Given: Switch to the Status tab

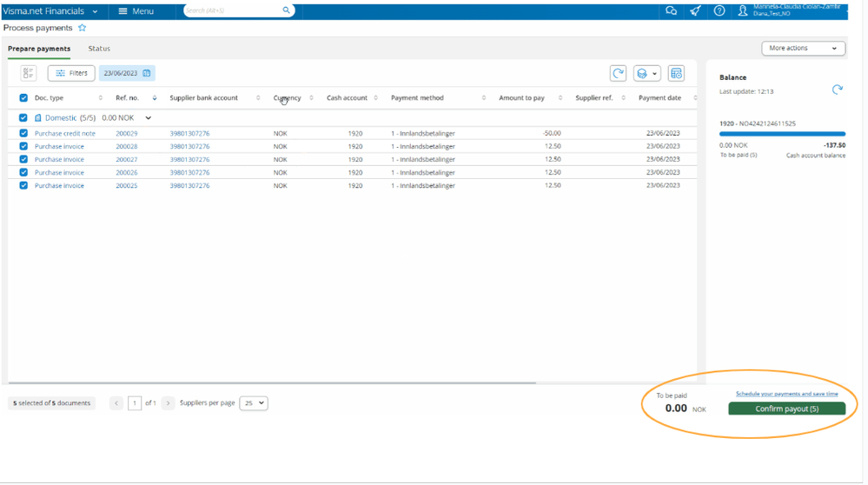Looking at the screenshot, I should point(99,49).
